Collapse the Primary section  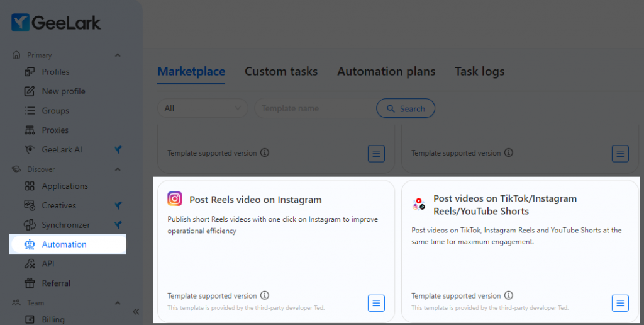coord(118,55)
